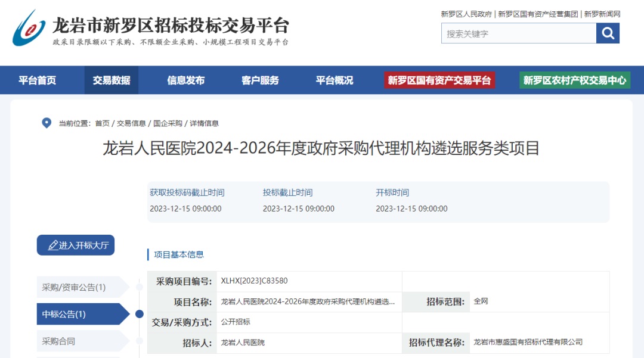Click 国企采购 breadcrumb link
The width and height of the screenshot is (644, 358).
click(x=168, y=123)
